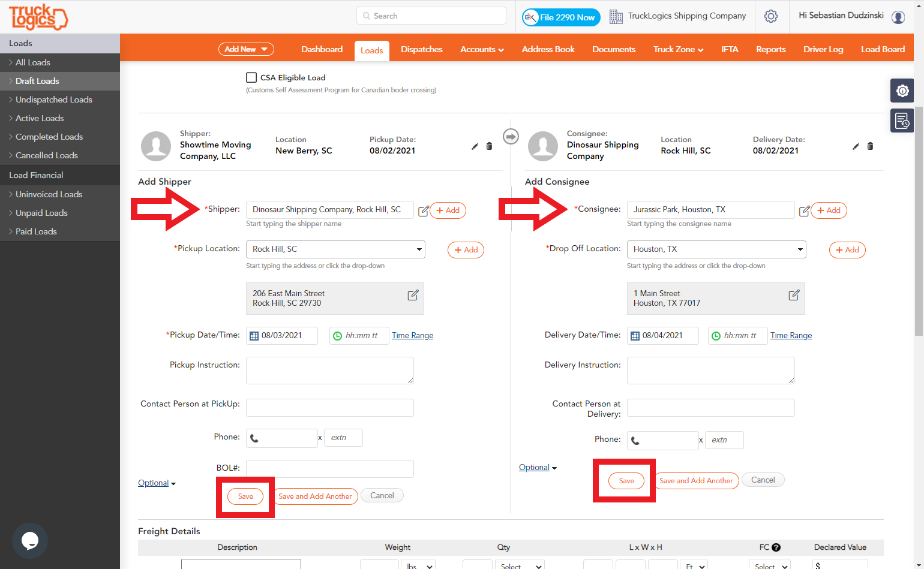This screenshot has height=569, width=924.
Task: Click the company building icon
Action: click(x=616, y=17)
